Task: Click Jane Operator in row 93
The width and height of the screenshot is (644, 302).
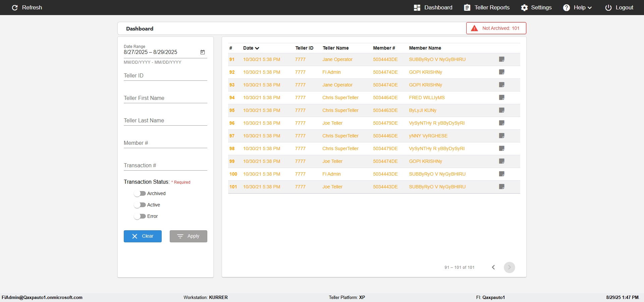Action: pos(337,85)
